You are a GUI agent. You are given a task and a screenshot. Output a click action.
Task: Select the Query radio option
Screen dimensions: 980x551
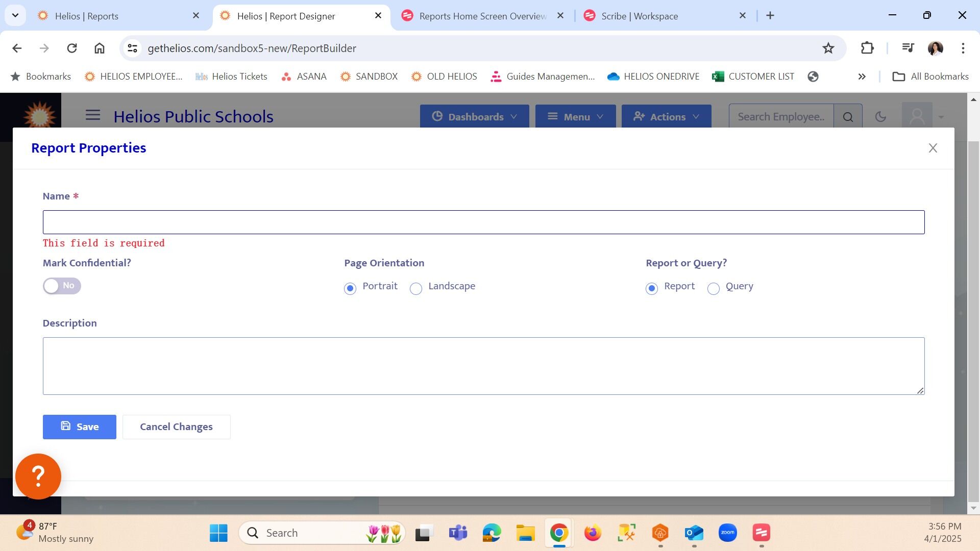point(713,289)
